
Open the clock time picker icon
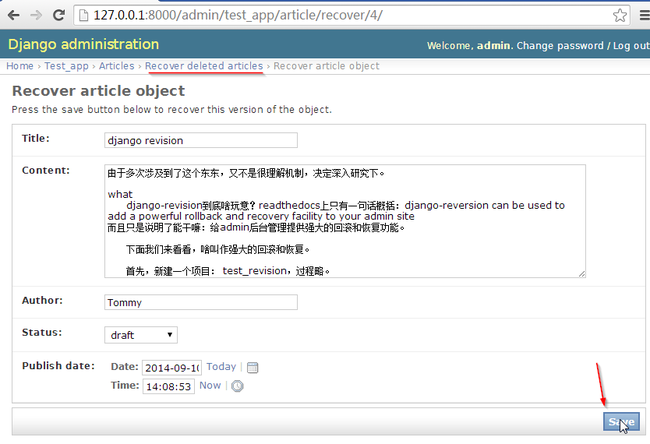tap(237, 386)
